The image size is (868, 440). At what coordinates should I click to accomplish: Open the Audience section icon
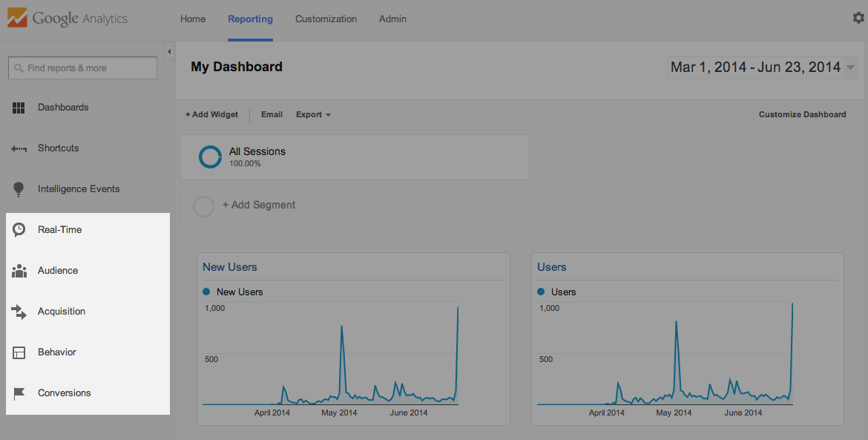[19, 270]
